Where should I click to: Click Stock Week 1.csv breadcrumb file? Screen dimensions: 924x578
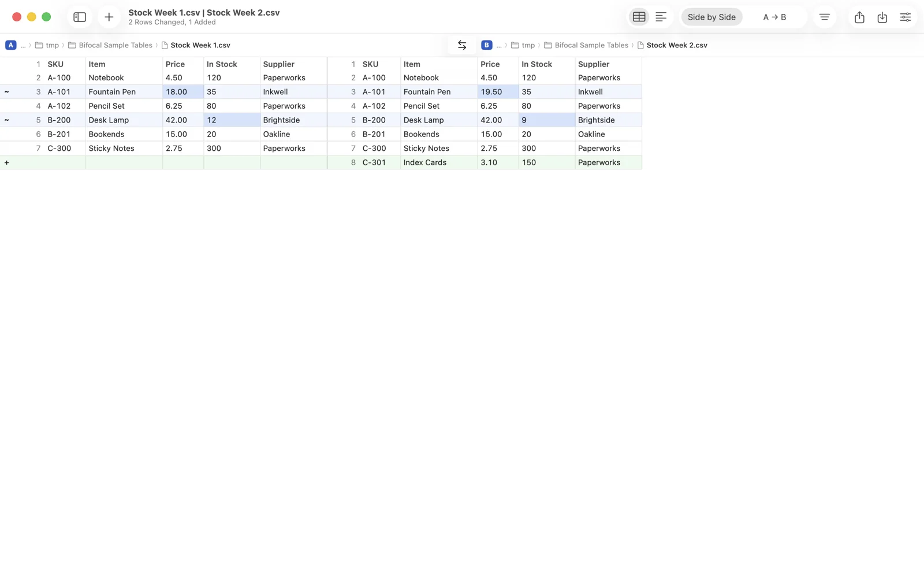pyautogui.click(x=196, y=45)
